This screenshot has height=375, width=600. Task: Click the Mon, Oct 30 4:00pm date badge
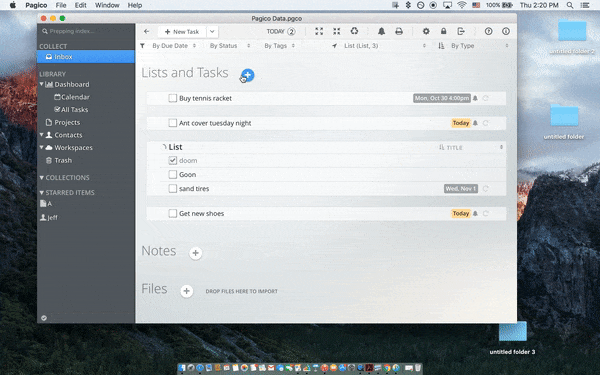[x=442, y=98]
